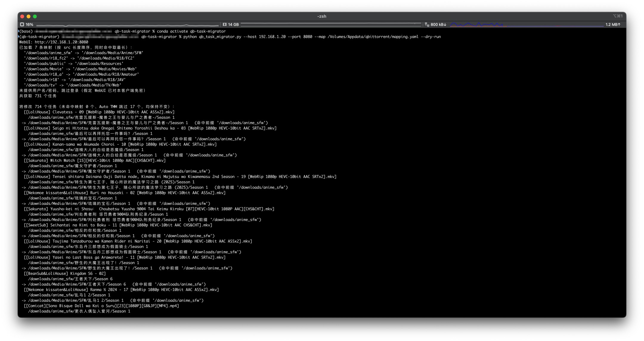The height and width of the screenshot is (341, 644).
Task: Click 'Yuusha-kei ni Shosu' file name line
Action: pos(149,209)
